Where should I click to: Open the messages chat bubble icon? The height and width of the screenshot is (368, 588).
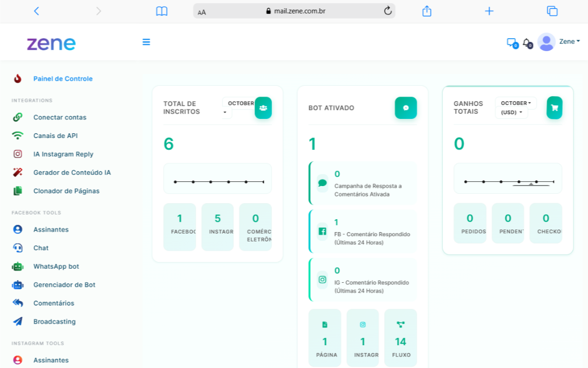click(x=511, y=42)
